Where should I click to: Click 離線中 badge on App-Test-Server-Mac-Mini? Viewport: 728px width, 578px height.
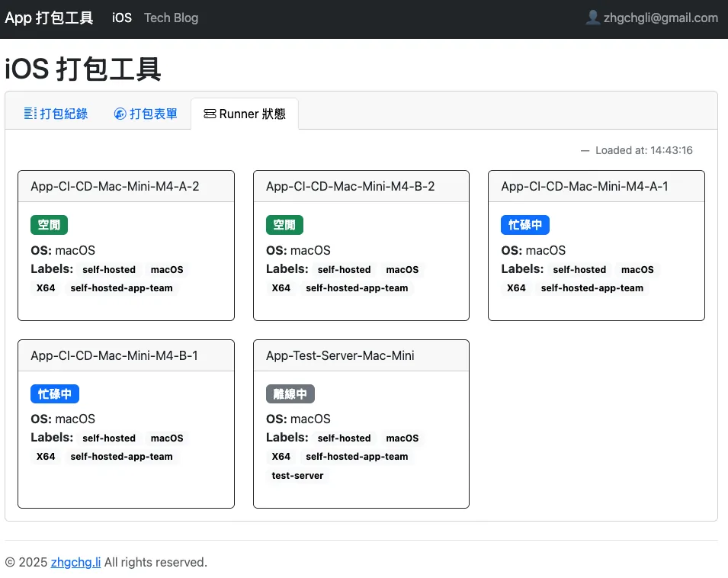coord(290,393)
